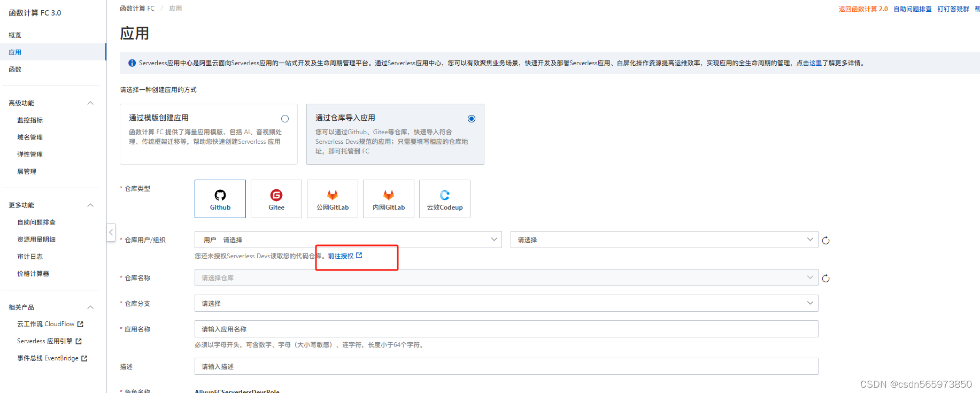
Task: Click the 函数计算 FC 3.0 title
Action: coord(35,13)
